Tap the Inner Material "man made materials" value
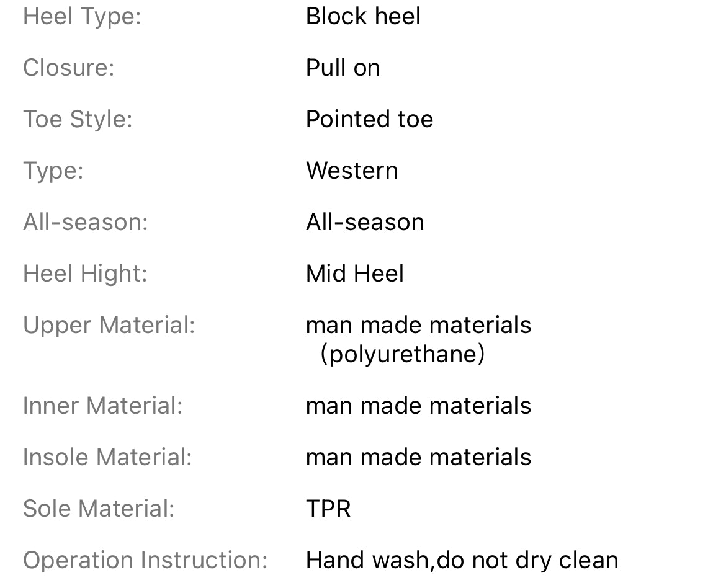 coord(418,406)
